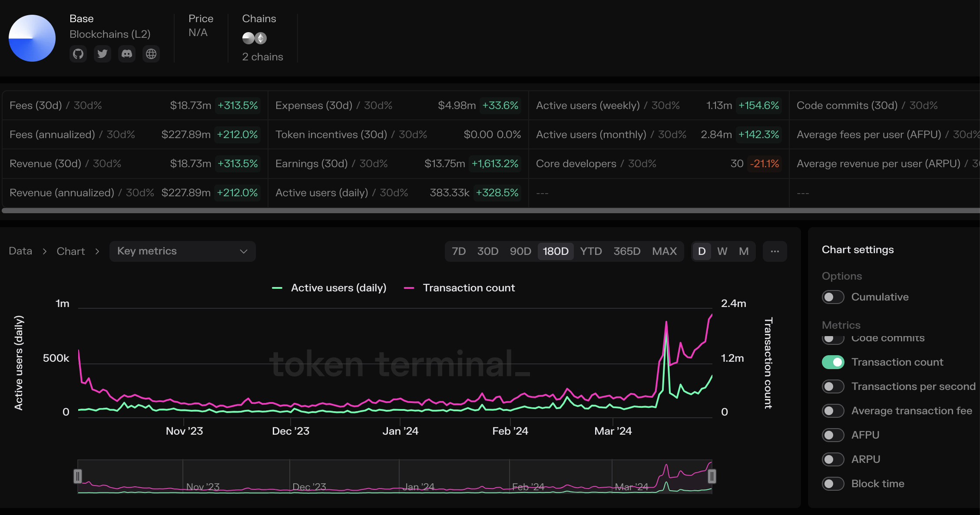Select the MAX time range
The image size is (980, 515).
click(x=664, y=251)
